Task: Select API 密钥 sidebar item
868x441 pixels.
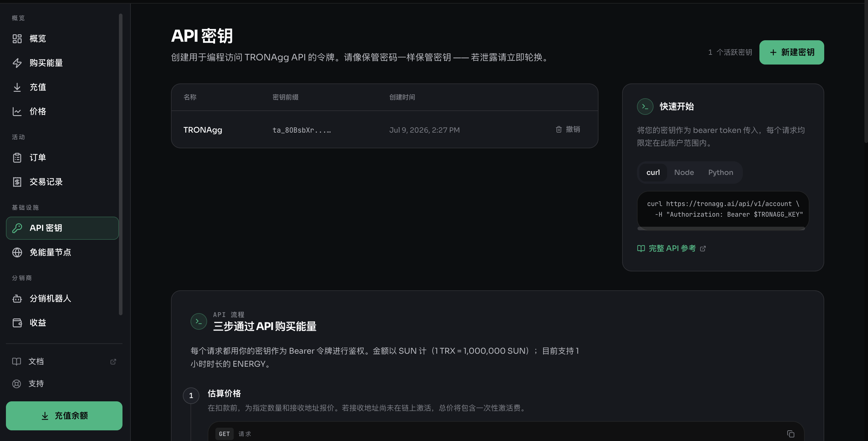Action: (x=62, y=228)
